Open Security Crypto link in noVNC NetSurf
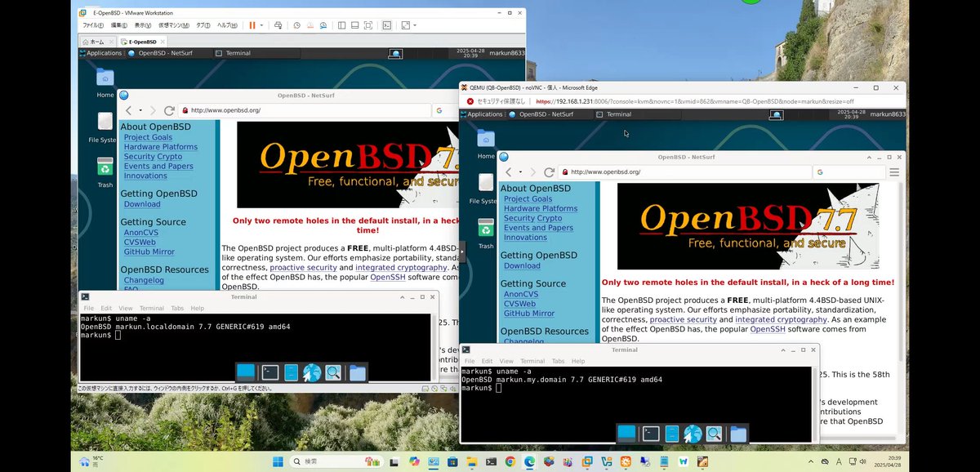 coord(532,218)
